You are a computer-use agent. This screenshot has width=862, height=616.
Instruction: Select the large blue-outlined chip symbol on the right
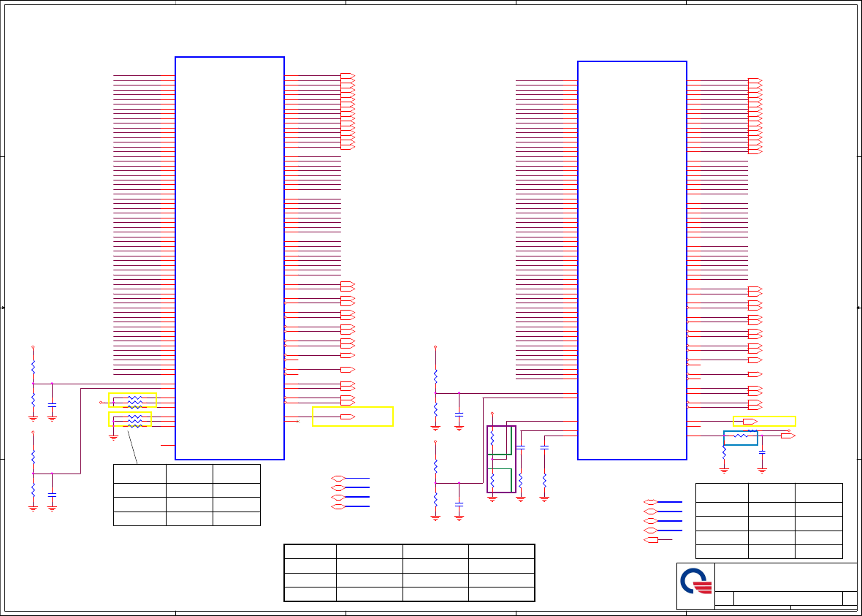632,260
